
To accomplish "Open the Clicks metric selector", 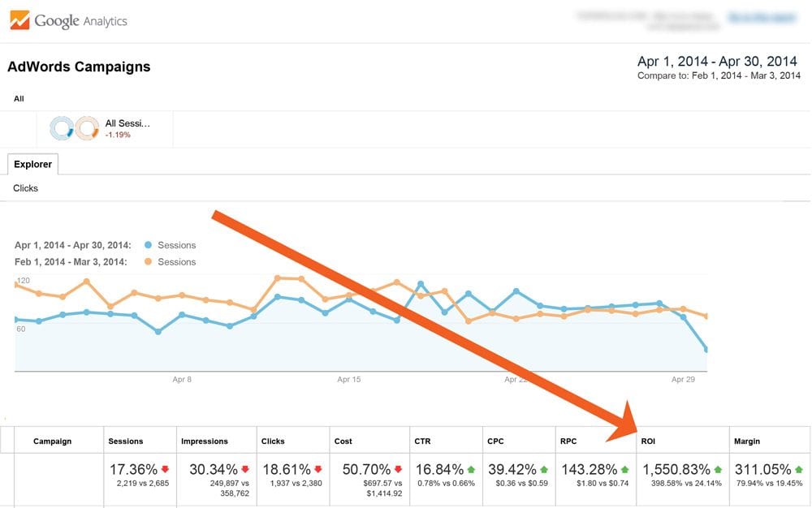I will (x=25, y=188).
